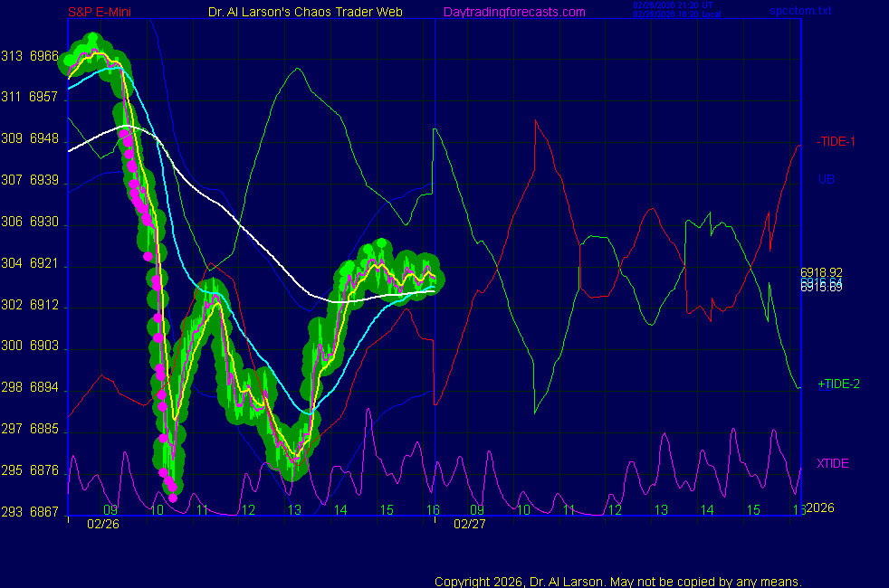Click the 6867 price axis label
889x588 pixels.
[x=44, y=512]
